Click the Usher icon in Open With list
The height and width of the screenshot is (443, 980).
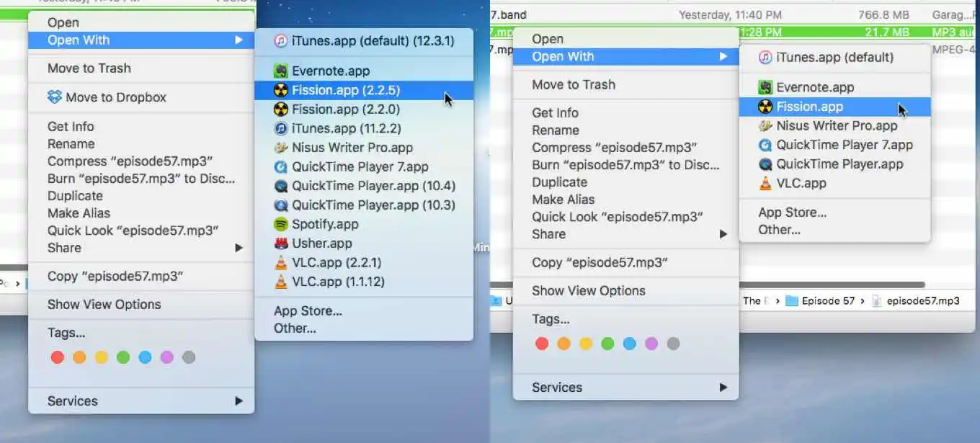(281, 243)
